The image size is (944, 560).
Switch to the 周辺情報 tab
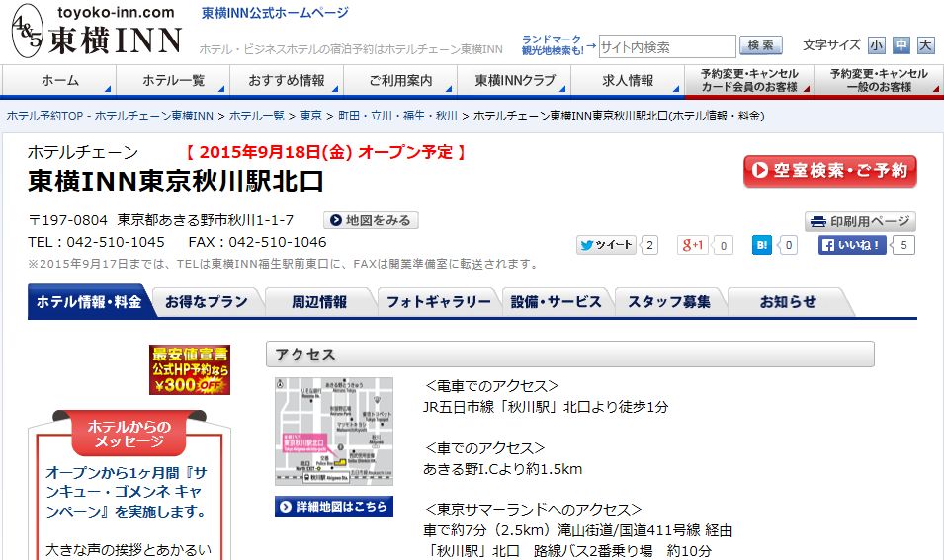point(319,302)
